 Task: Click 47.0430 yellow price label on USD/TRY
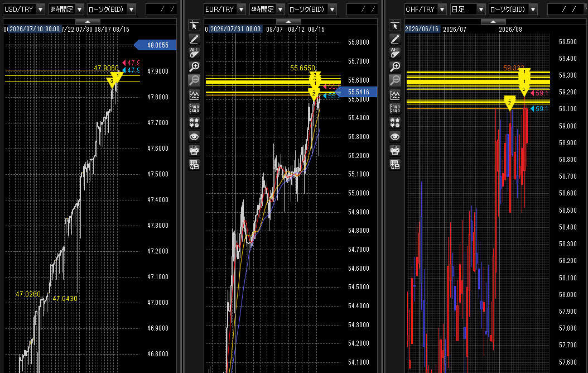(65, 298)
